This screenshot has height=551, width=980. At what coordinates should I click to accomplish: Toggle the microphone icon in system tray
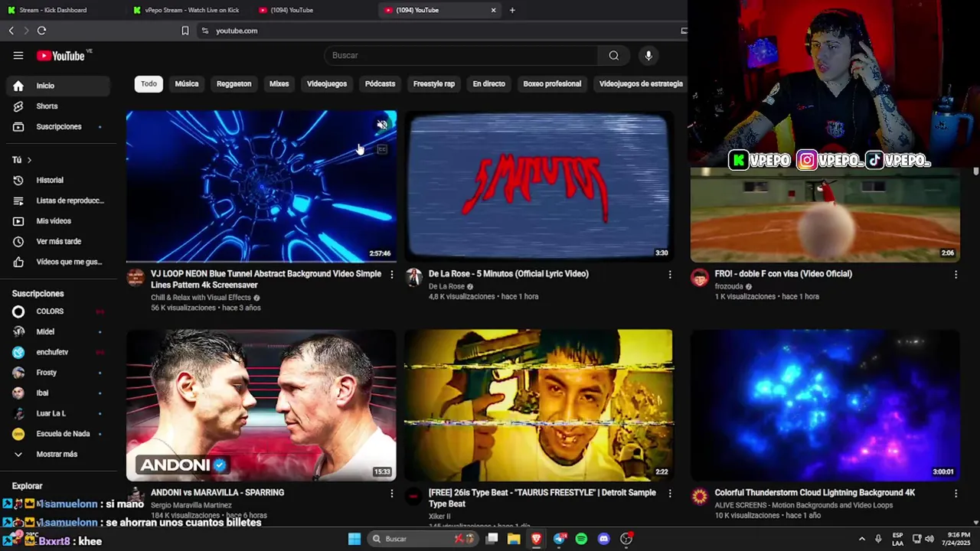878,539
